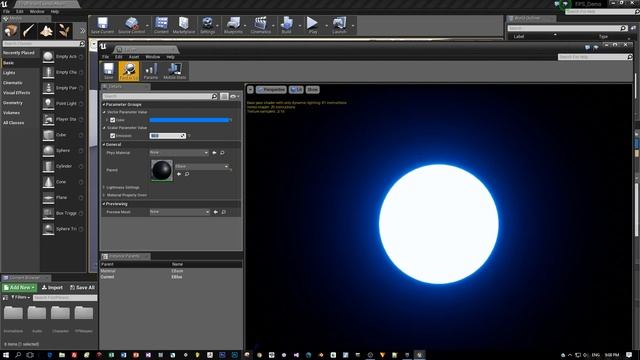Click Save Current in main toolbar
Screen dimensions: 640x360
coord(102,25)
